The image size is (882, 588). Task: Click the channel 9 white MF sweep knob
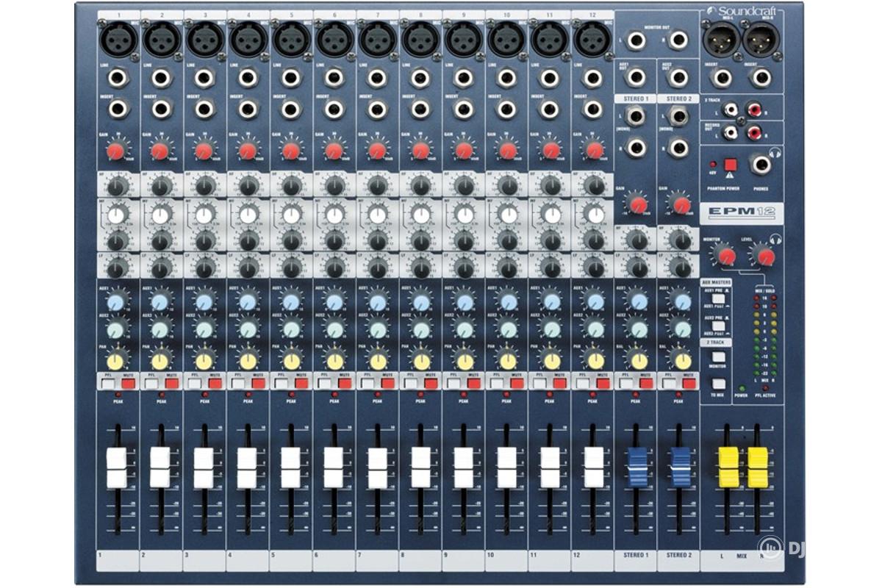(x=465, y=215)
